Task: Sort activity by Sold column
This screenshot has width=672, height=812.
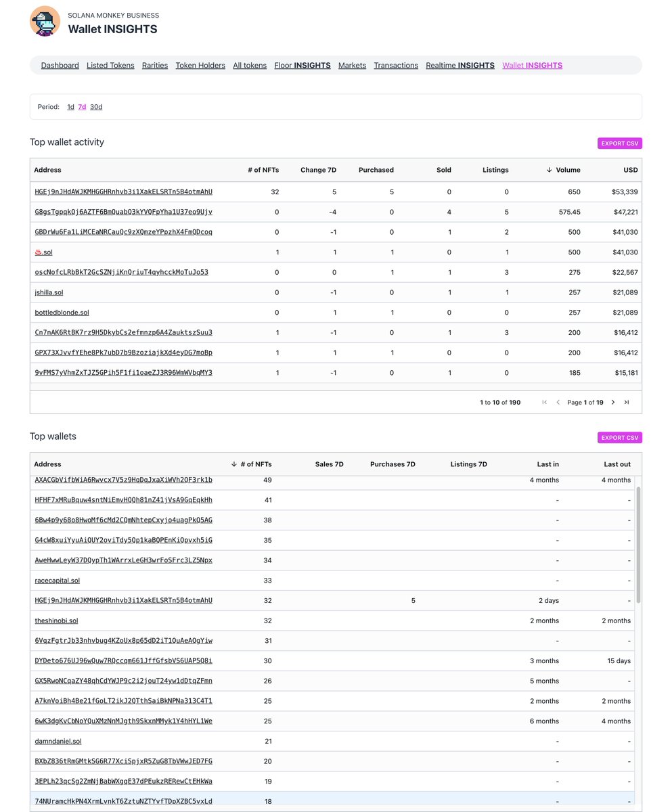Action: tap(444, 170)
